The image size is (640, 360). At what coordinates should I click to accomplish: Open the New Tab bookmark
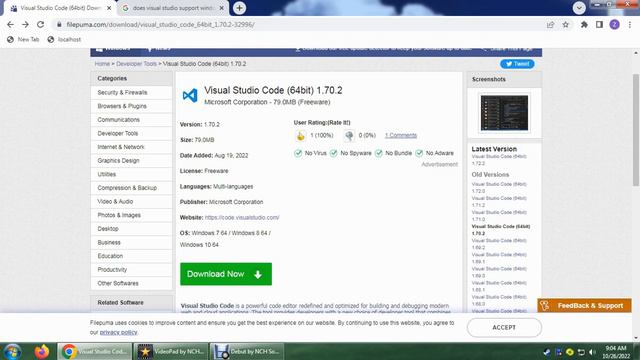pyautogui.click(x=23, y=40)
